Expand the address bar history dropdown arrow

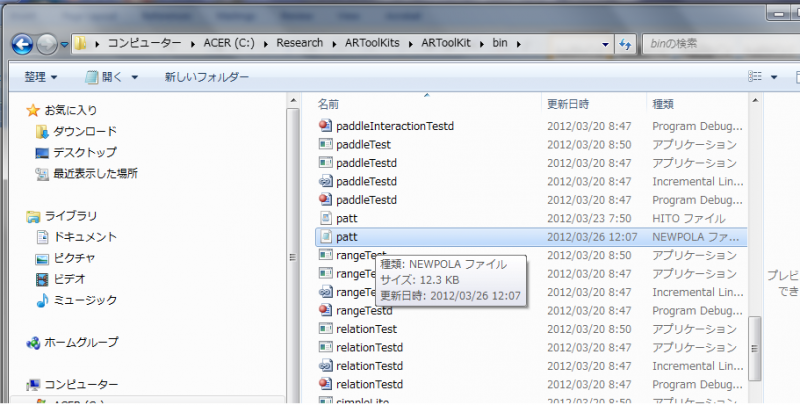605,44
